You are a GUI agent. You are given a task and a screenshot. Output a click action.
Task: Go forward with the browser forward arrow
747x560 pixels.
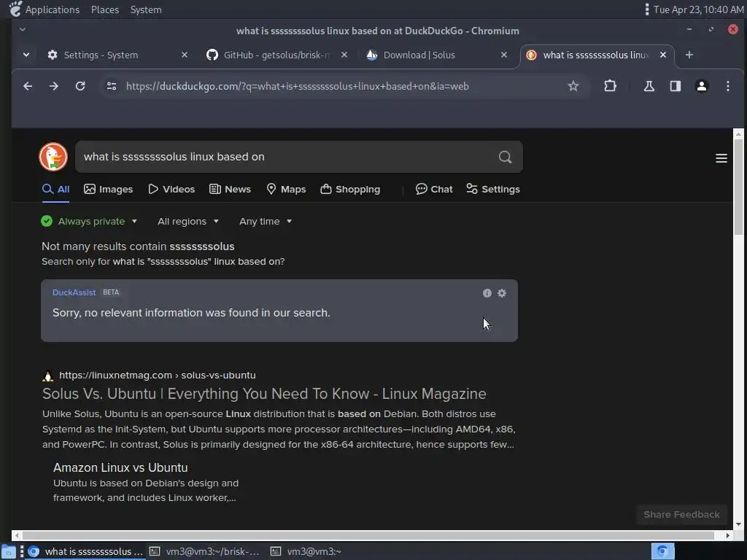click(54, 86)
